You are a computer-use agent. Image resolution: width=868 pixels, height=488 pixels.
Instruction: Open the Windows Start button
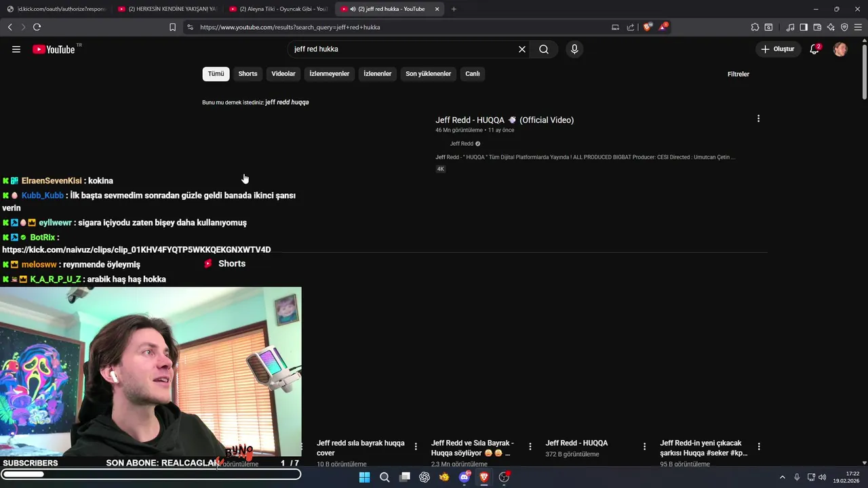364,477
